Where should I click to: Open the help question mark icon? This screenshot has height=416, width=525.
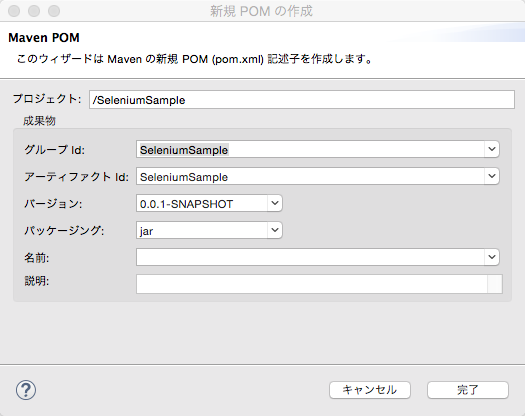pyautogui.click(x=26, y=390)
